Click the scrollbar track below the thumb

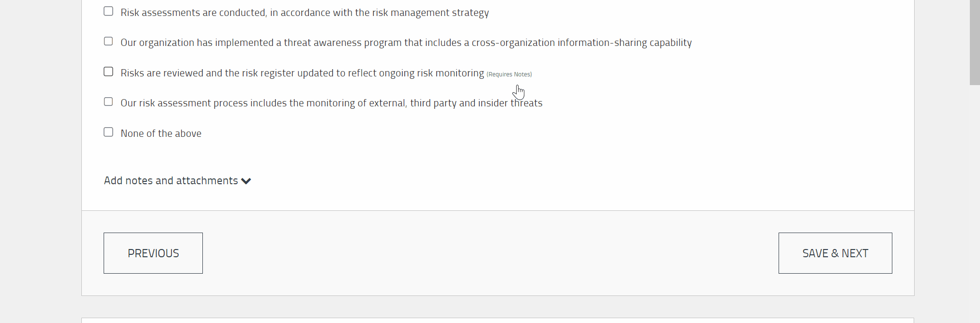pos(975,203)
